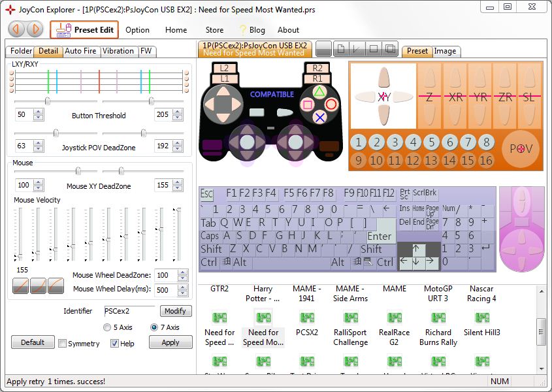Image resolution: width=552 pixels, height=392 pixels.
Task: Increase the left Button Threshold value 50
Action: coord(39,112)
